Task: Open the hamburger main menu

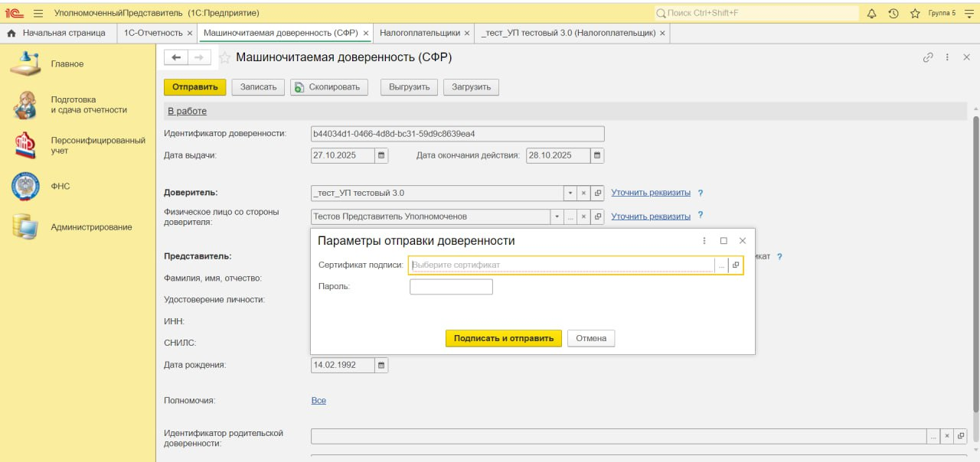Action: (38, 13)
